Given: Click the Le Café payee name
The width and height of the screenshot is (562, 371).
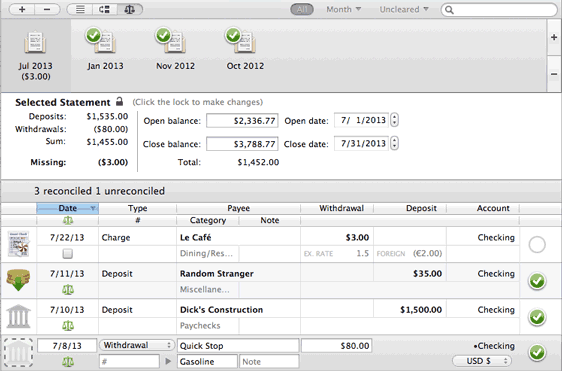Looking at the screenshot, I should 195,237.
